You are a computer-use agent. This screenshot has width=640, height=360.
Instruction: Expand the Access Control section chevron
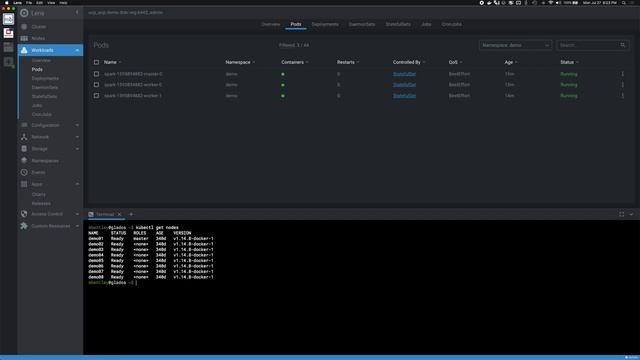click(x=77, y=214)
